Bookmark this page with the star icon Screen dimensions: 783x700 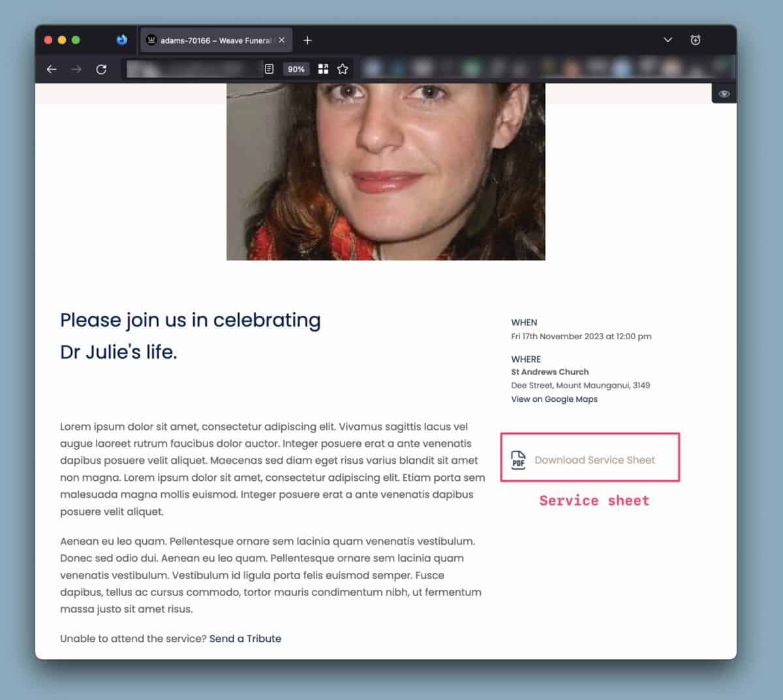343,69
